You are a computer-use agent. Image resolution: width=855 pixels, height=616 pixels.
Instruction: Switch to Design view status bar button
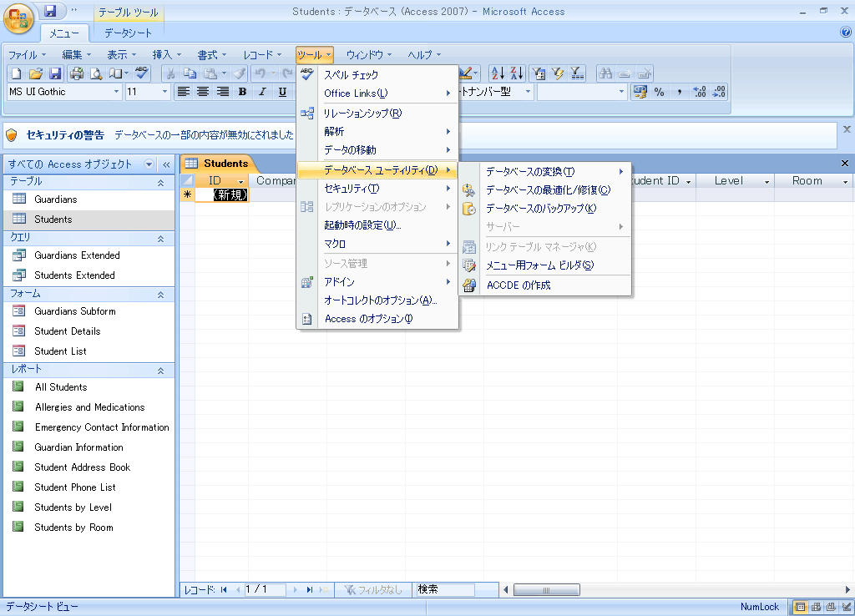coord(846,607)
